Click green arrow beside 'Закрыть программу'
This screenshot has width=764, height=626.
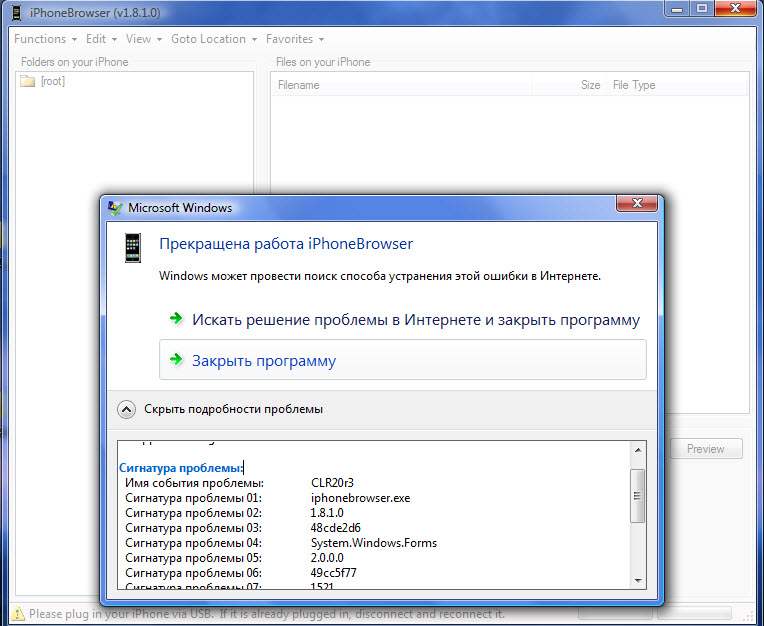pos(176,360)
